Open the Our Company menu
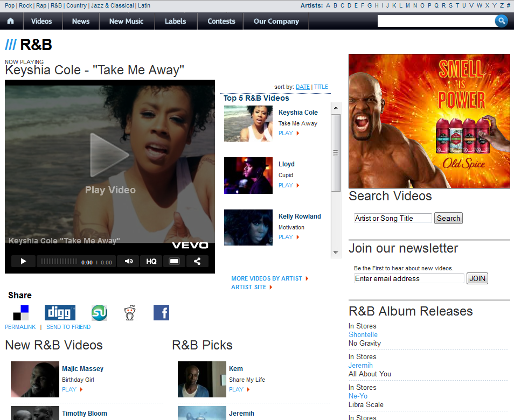 [x=276, y=22]
